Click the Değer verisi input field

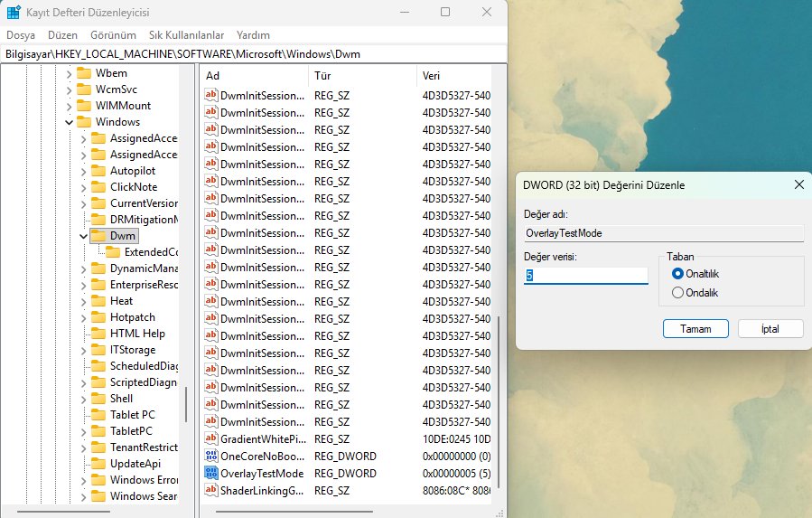[585, 276]
